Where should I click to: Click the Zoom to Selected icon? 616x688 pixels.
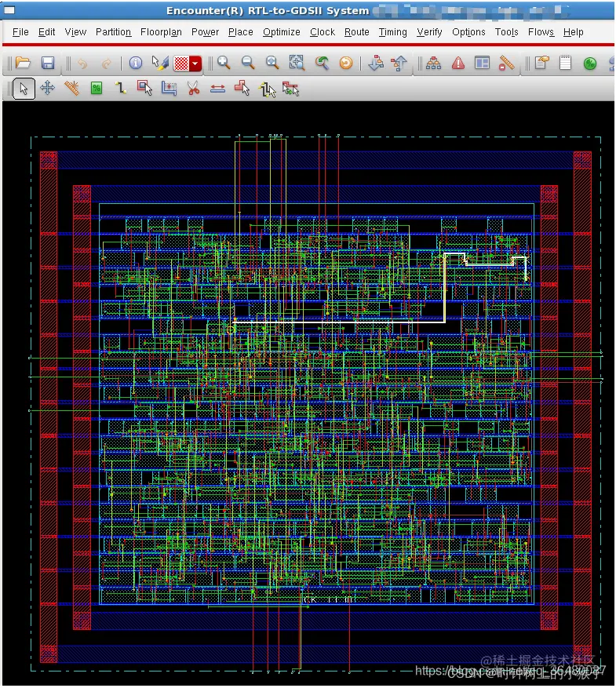coord(297,64)
